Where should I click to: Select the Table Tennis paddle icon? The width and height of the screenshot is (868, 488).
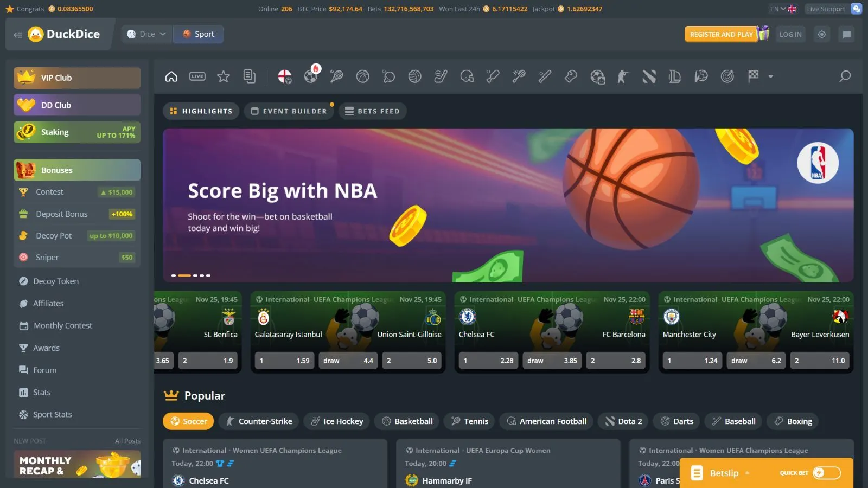coord(389,76)
